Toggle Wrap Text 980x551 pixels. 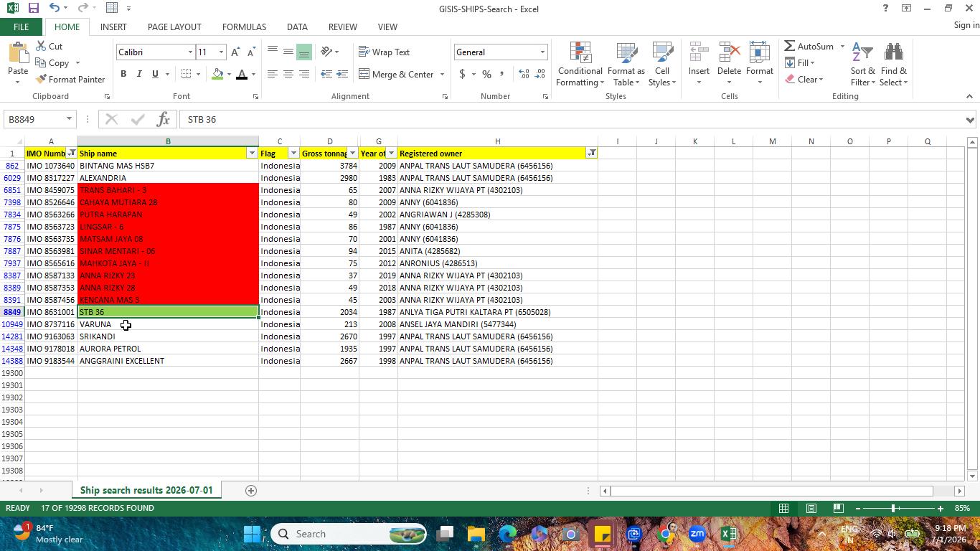(384, 52)
